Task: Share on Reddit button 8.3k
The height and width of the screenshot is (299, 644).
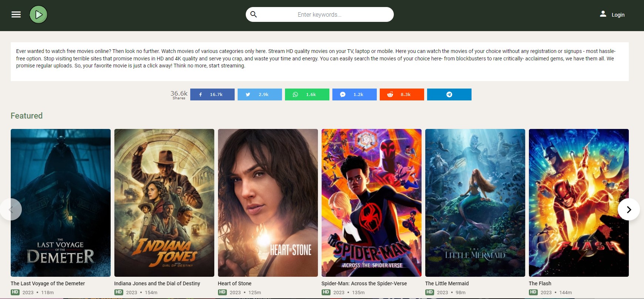Action: click(x=402, y=94)
